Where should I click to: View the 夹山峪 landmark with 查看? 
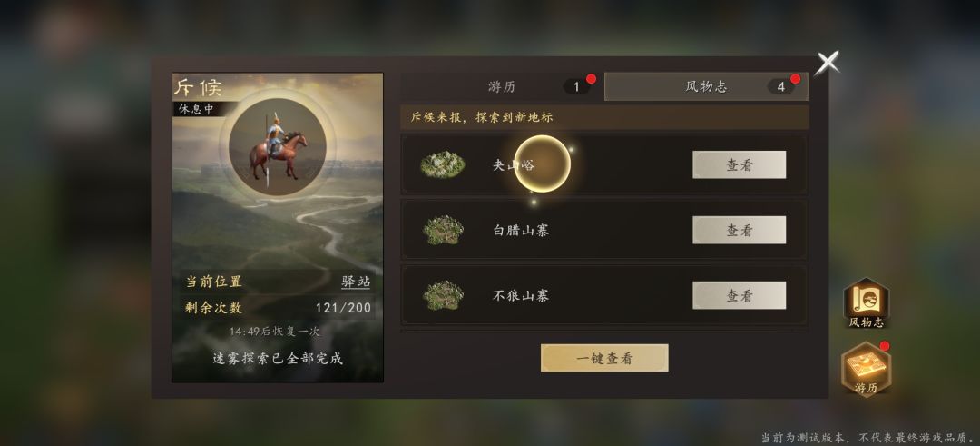[739, 164]
